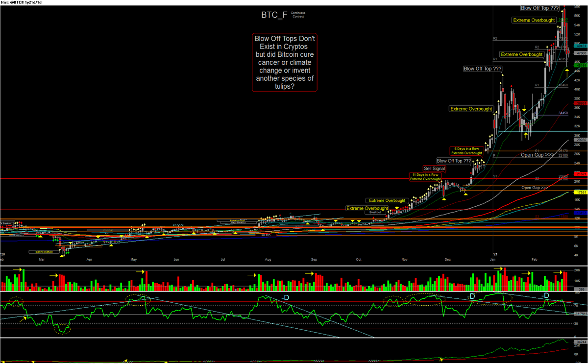This screenshot has height=364, width=588.
Task: Click the Jun label on time axis
Action: click(x=177, y=259)
